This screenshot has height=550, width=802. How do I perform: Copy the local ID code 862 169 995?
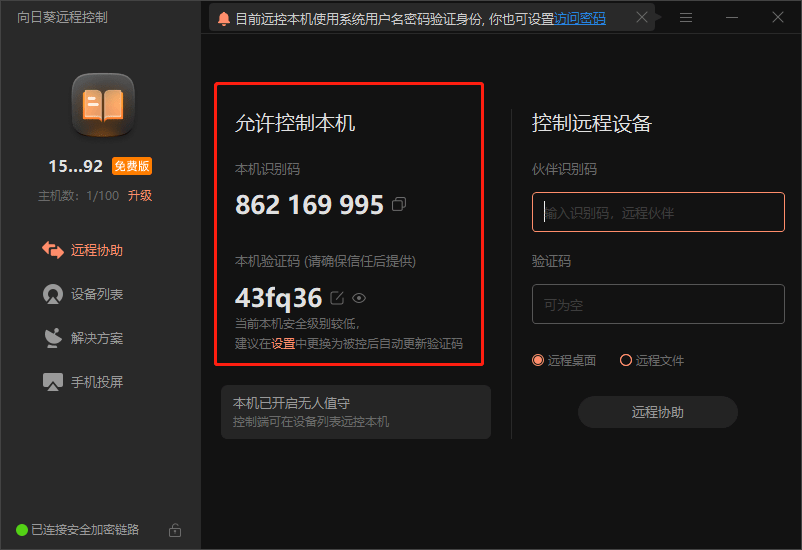click(x=399, y=205)
